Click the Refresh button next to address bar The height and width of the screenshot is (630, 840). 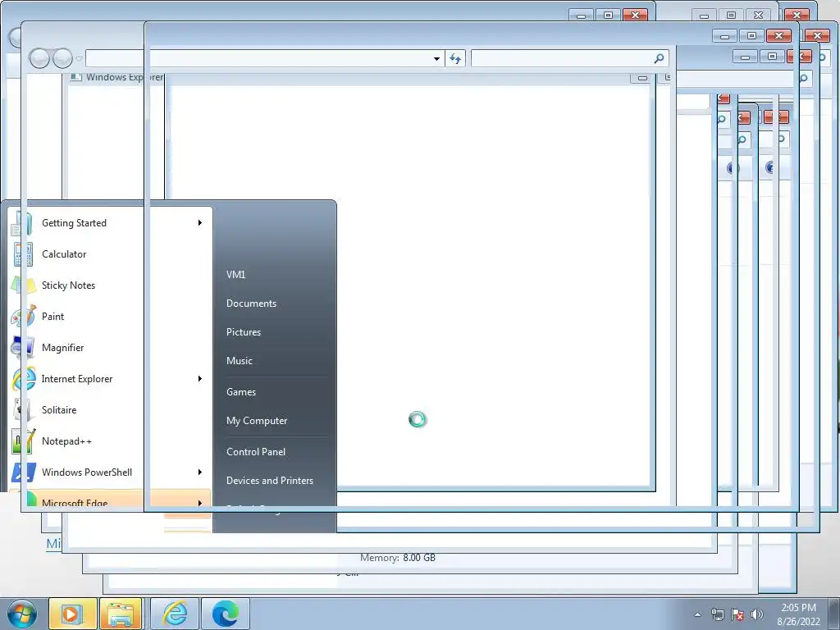coord(455,58)
